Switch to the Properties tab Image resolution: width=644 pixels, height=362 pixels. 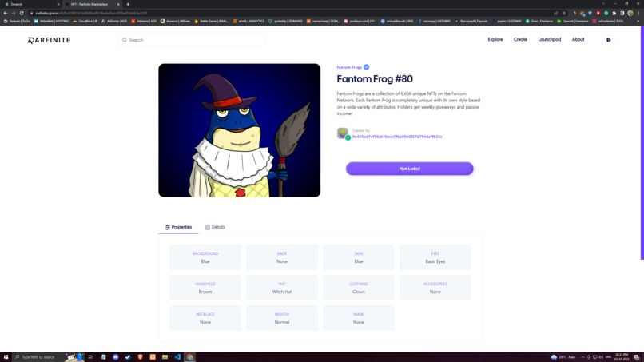tap(179, 227)
